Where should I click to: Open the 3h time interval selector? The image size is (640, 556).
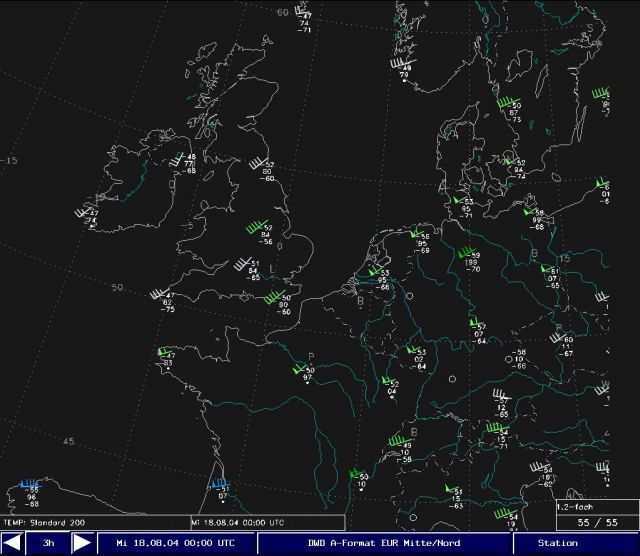[48, 543]
